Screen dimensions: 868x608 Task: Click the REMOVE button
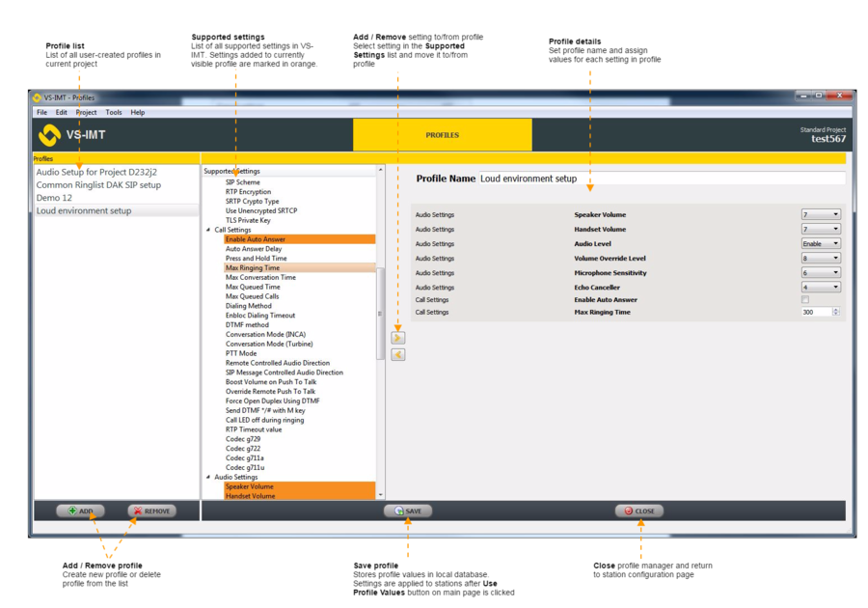pyautogui.click(x=150, y=511)
